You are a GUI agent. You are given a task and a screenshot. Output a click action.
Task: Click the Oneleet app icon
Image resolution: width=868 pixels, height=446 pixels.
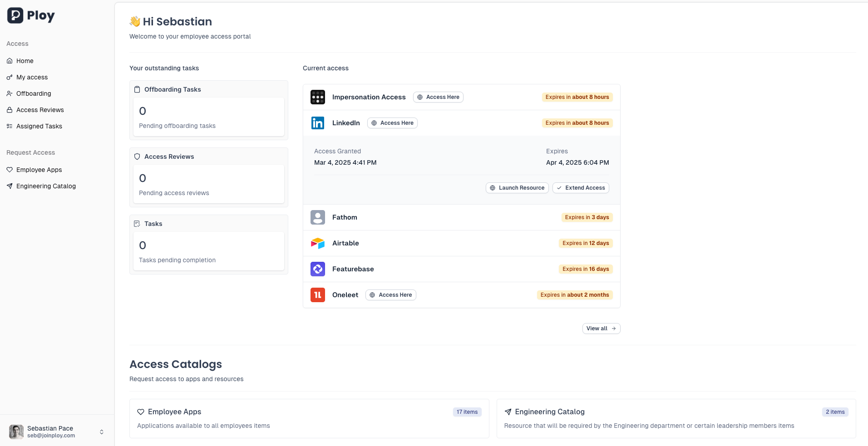click(x=317, y=295)
